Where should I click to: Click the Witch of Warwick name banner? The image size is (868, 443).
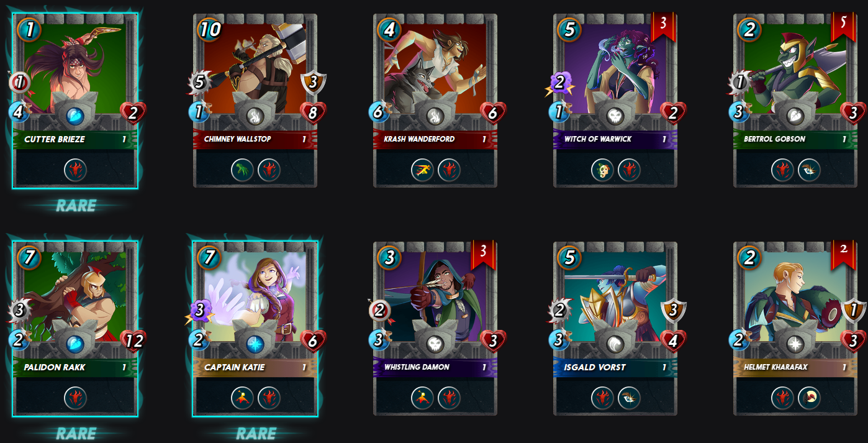[x=615, y=139]
